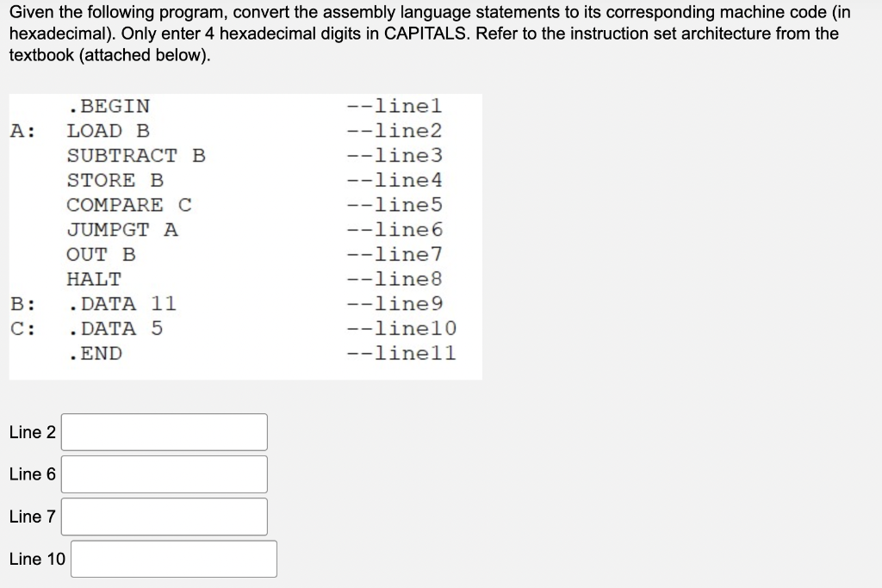The width and height of the screenshot is (882, 588).
Task: Click the .BEGIN directive in the code
Action: click(x=109, y=106)
